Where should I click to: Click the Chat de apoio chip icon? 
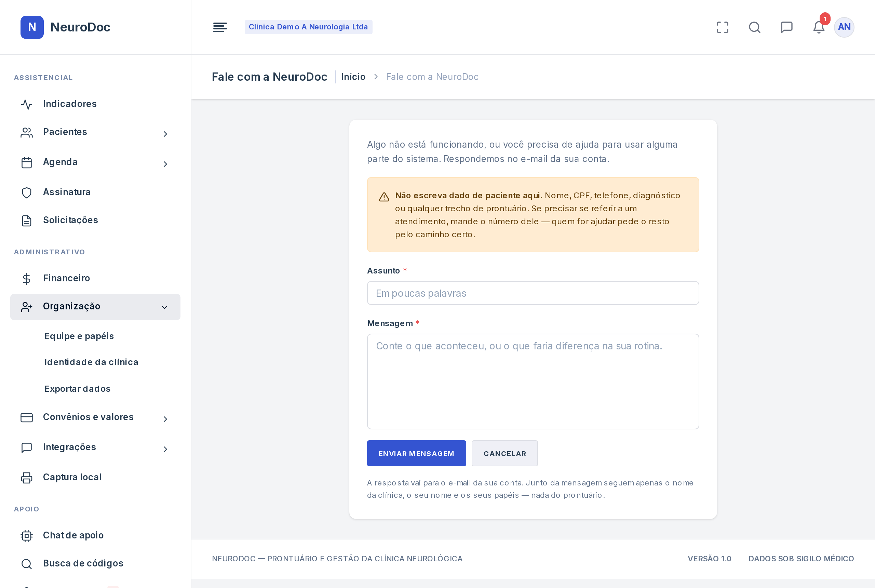(x=27, y=535)
